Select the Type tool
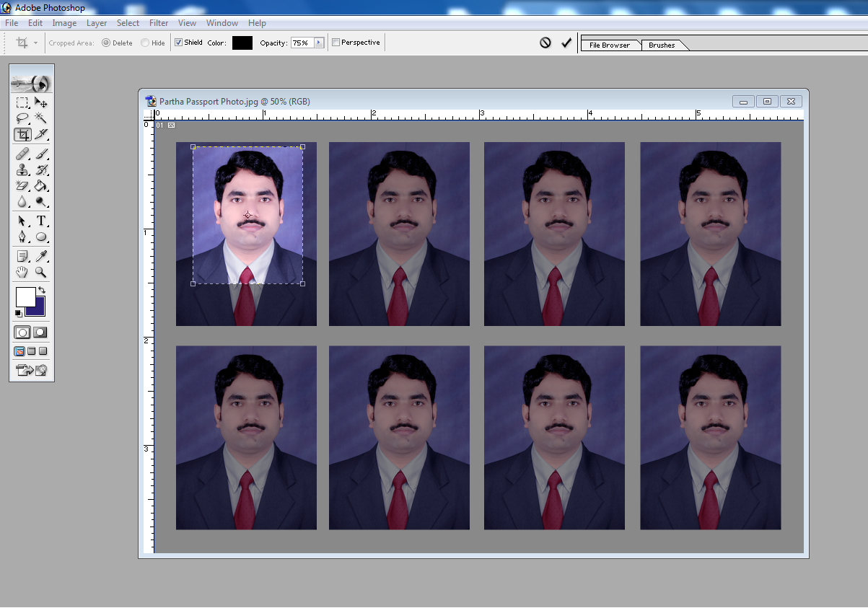 click(41, 221)
